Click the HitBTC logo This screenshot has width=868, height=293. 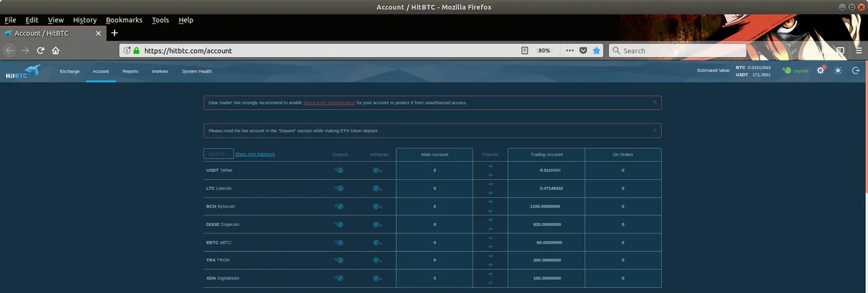pos(23,71)
